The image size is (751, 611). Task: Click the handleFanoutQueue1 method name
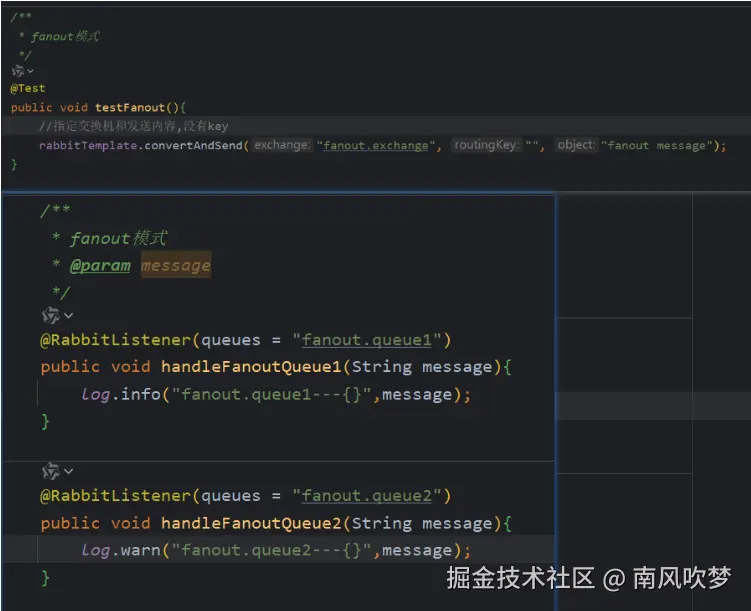251,367
